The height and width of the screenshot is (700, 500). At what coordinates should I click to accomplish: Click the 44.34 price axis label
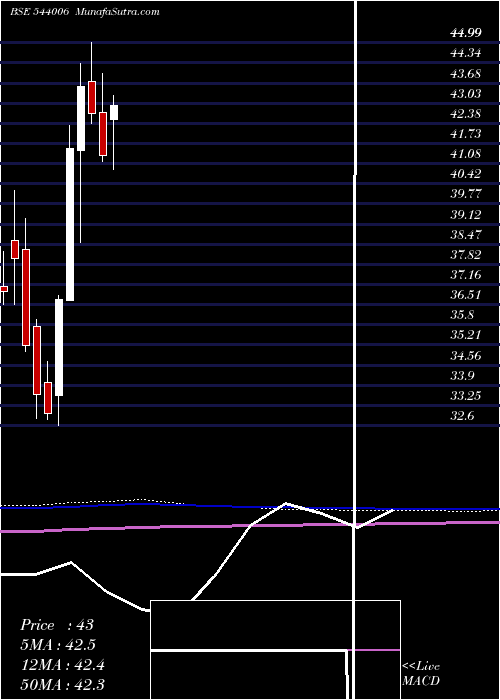coord(466,53)
